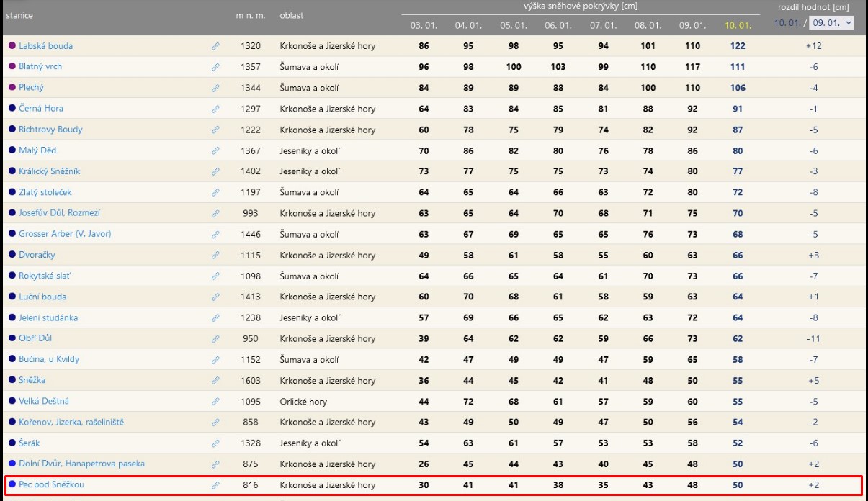The width and height of the screenshot is (868, 501).
Task: Click link icon next to Pec pod Sněžkou
Action: click(x=215, y=485)
